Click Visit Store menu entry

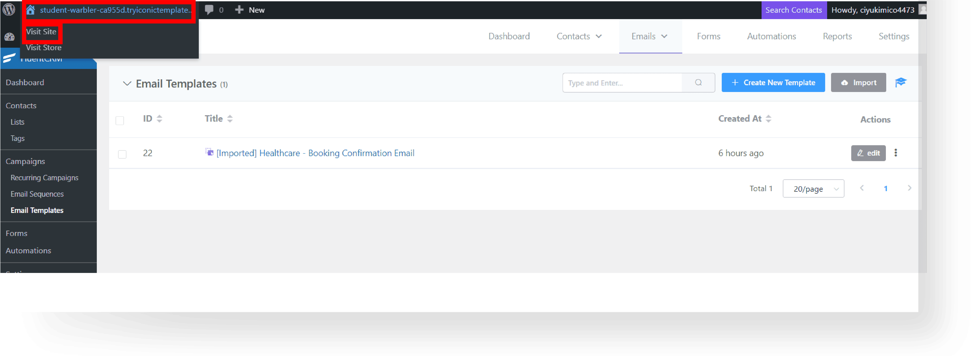point(44,48)
